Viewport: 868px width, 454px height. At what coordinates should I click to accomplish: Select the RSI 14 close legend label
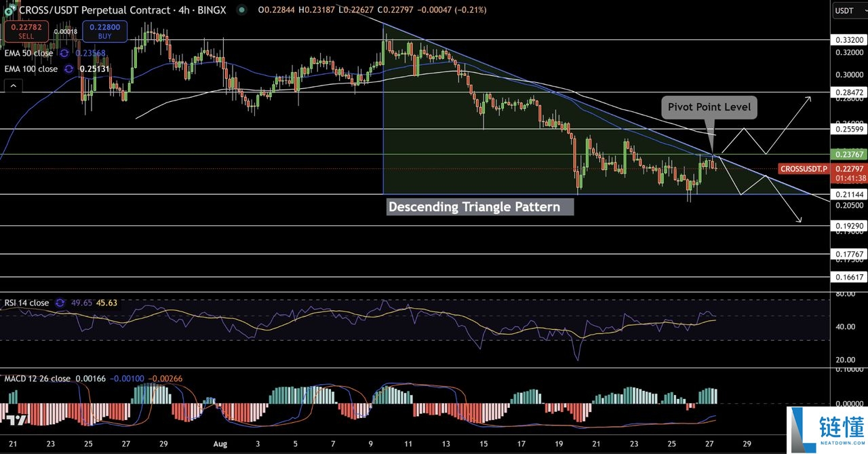[27, 303]
